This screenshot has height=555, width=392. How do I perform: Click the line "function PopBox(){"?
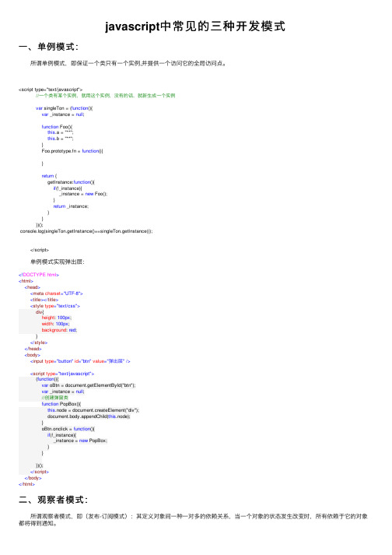[x=61, y=404]
